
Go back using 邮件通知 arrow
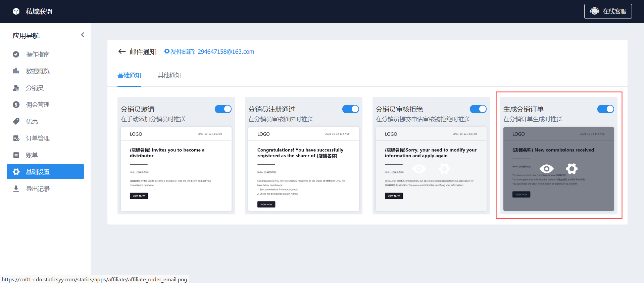point(122,51)
